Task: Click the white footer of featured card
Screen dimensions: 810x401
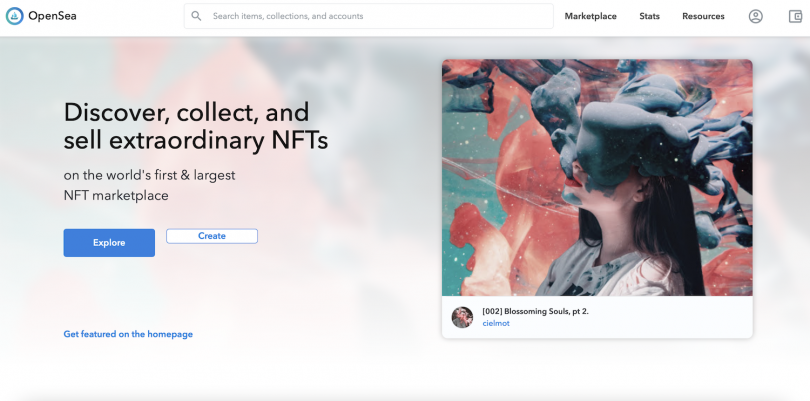Action: coord(597,317)
